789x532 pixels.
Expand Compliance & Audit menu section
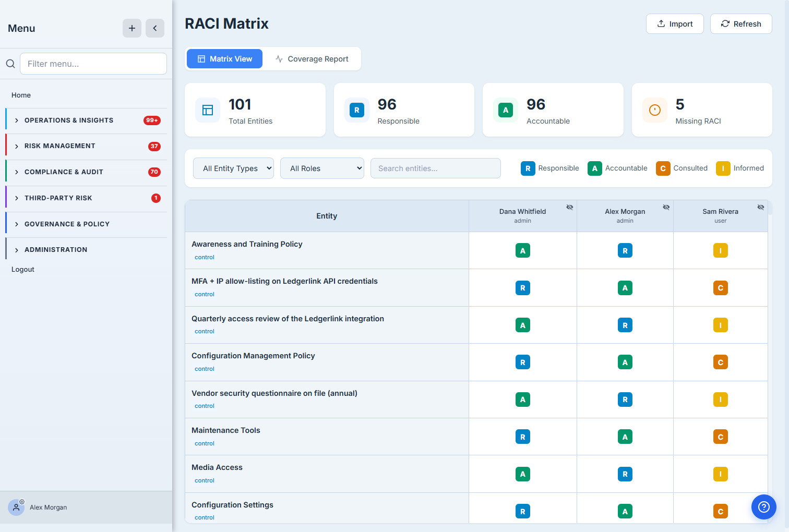coord(86,172)
